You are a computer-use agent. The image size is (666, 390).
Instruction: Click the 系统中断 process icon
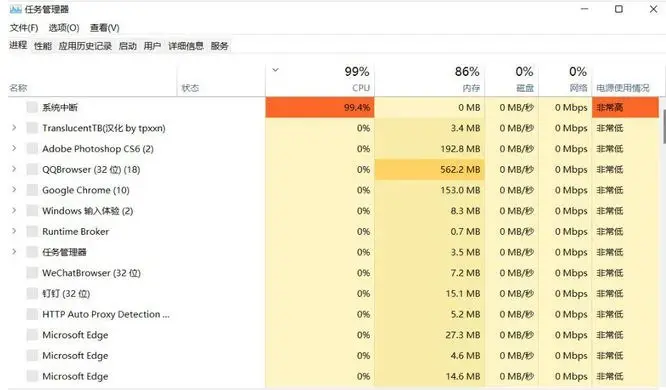coord(32,107)
